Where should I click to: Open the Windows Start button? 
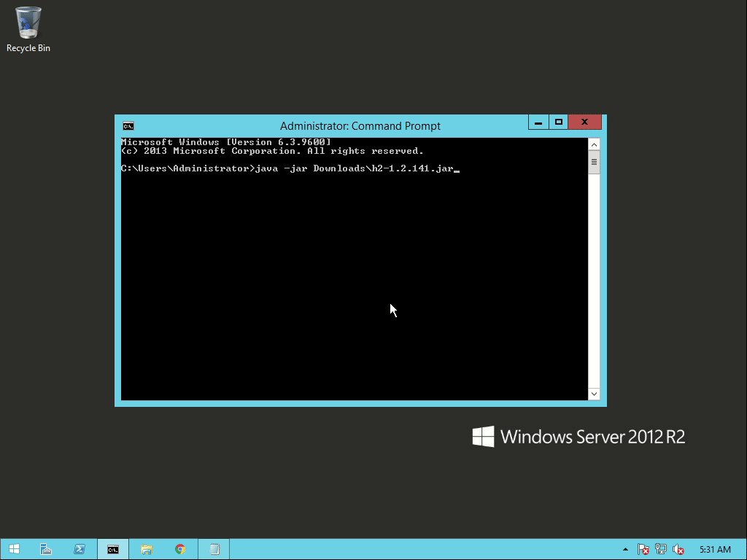(14, 549)
